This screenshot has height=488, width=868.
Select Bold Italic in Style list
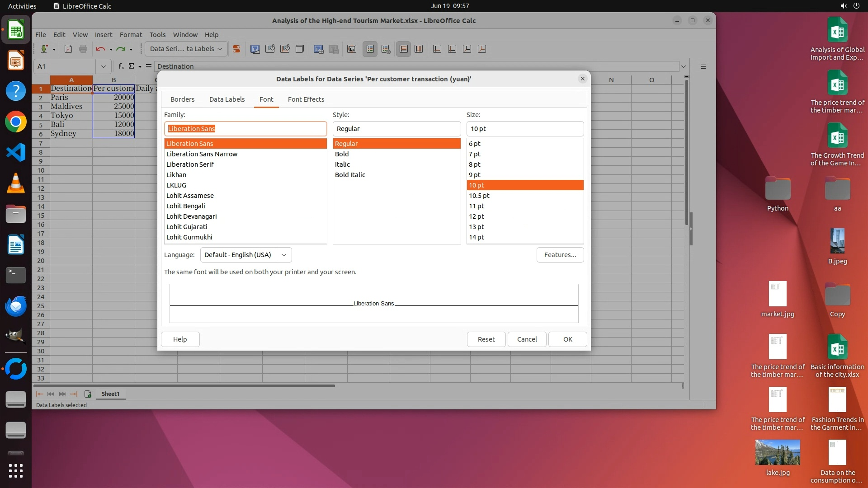click(350, 175)
